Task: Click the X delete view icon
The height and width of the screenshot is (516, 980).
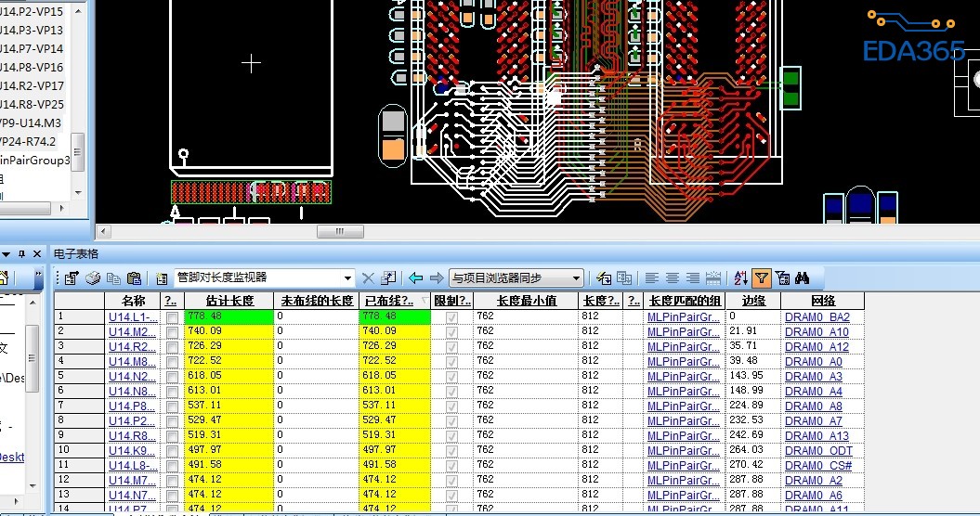Action: point(368,278)
